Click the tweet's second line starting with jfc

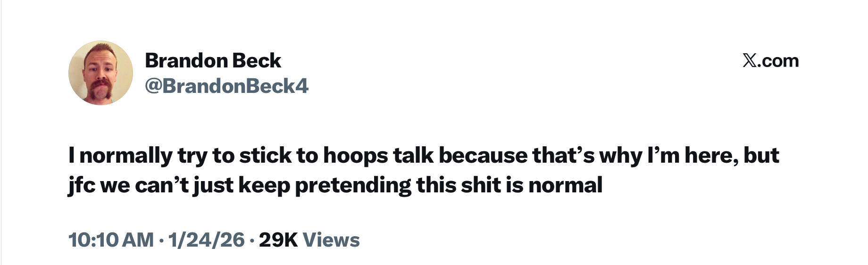335,185
